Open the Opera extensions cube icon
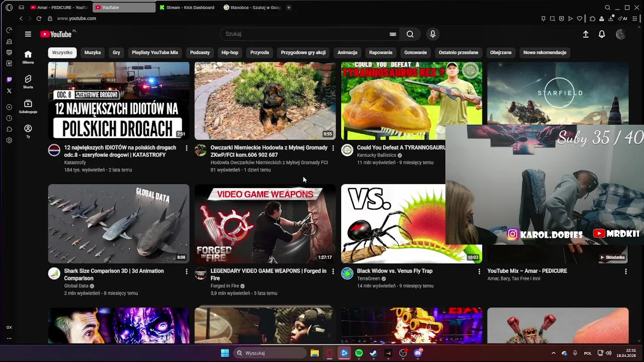 coord(592,19)
